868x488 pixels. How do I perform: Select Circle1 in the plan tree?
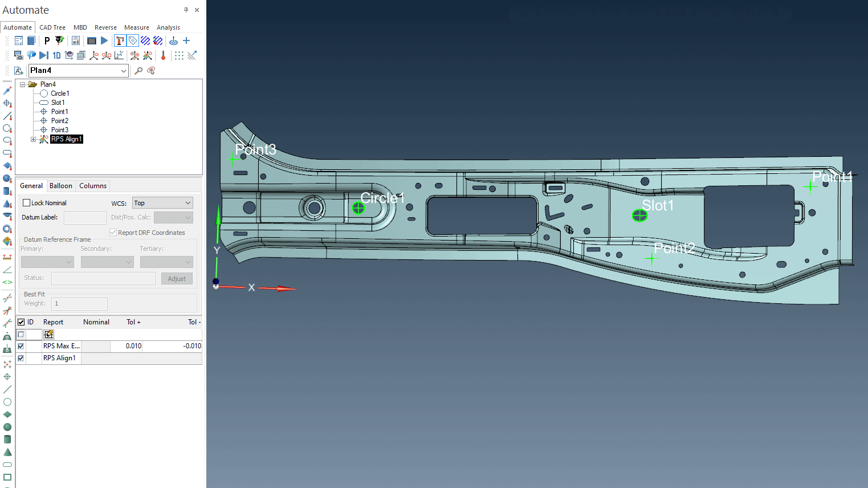click(60, 93)
